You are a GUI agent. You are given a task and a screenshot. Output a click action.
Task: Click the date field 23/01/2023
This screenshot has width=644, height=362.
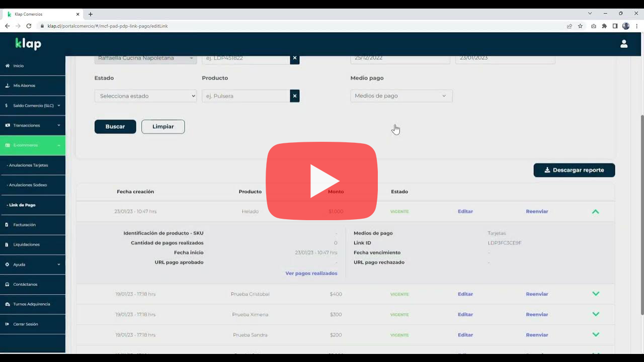(x=505, y=58)
